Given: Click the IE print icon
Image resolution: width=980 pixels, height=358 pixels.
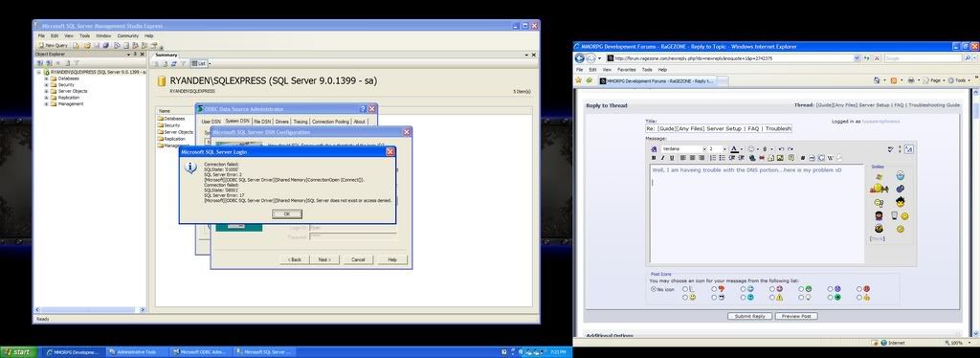Looking at the screenshot, I should pos(911,80).
